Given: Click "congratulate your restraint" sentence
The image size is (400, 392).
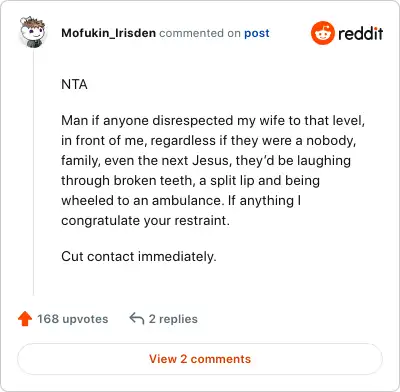Looking at the screenshot, I should point(145,221).
